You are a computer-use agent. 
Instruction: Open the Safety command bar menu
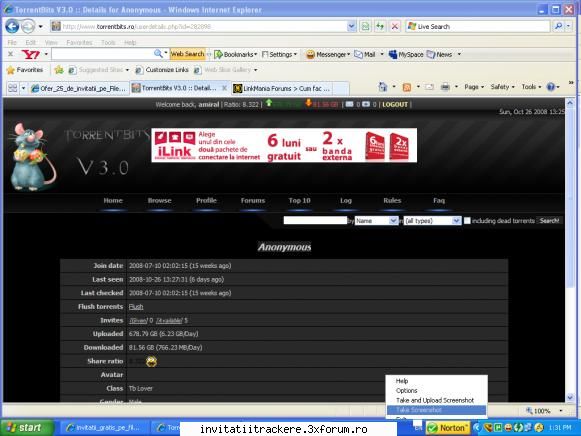point(502,87)
